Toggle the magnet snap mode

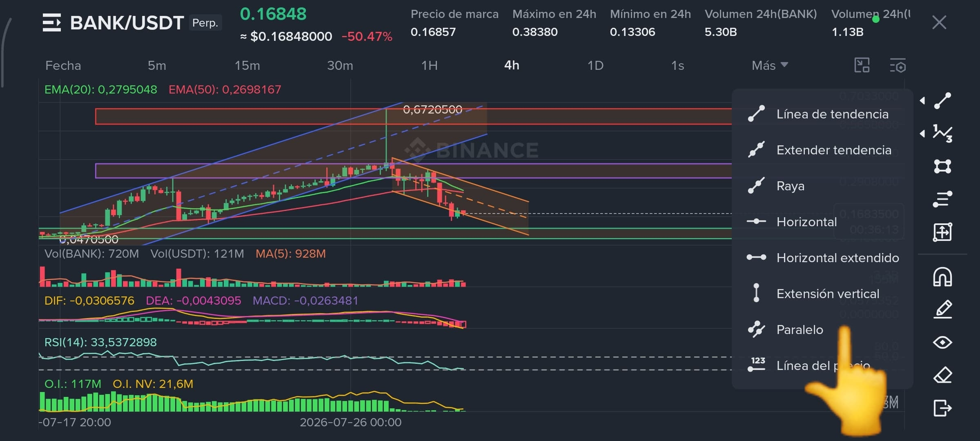(942, 277)
